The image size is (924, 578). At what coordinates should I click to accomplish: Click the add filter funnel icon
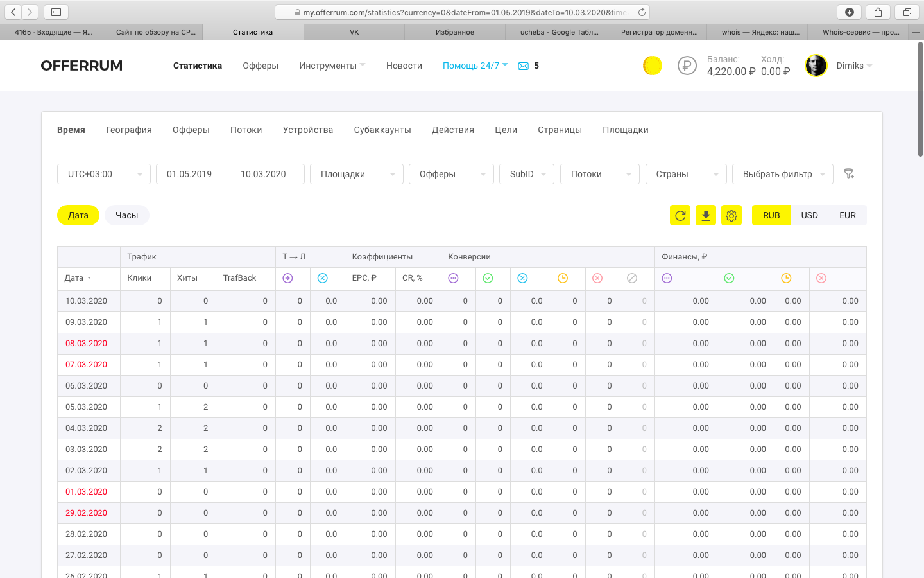point(849,174)
